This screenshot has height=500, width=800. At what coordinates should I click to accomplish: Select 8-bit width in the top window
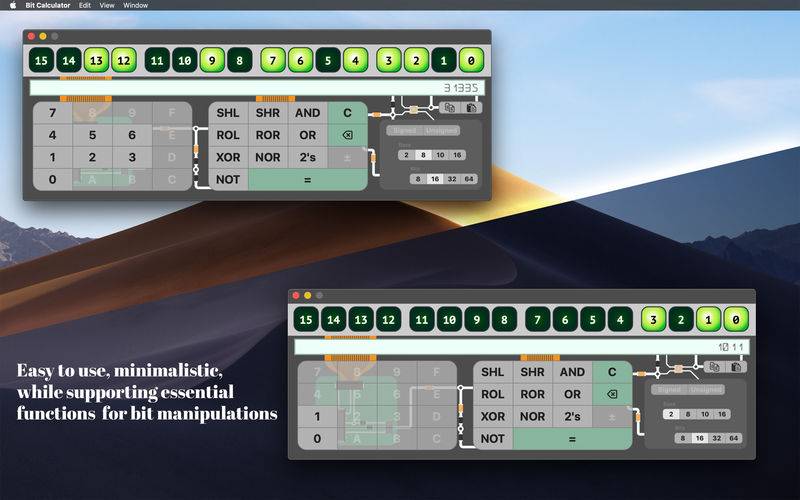click(418, 179)
